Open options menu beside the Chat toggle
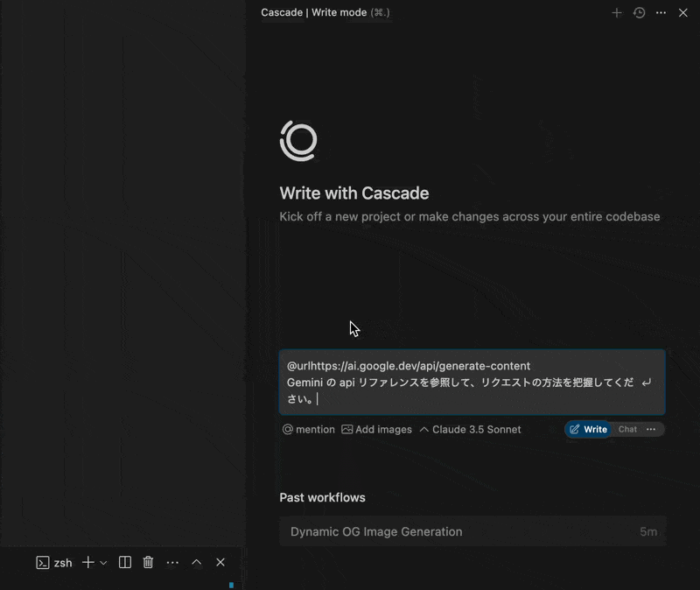 (x=651, y=430)
